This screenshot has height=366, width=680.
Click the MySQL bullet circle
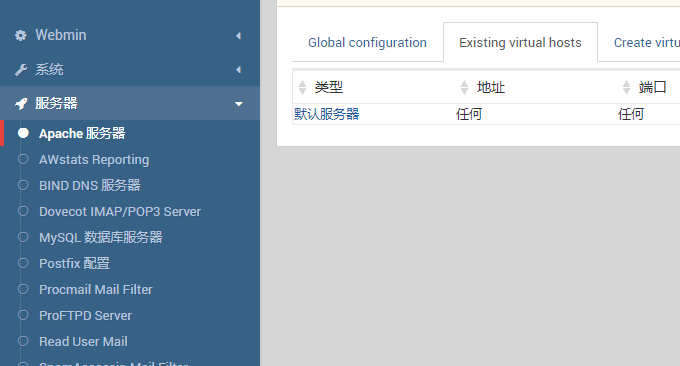pos(23,237)
